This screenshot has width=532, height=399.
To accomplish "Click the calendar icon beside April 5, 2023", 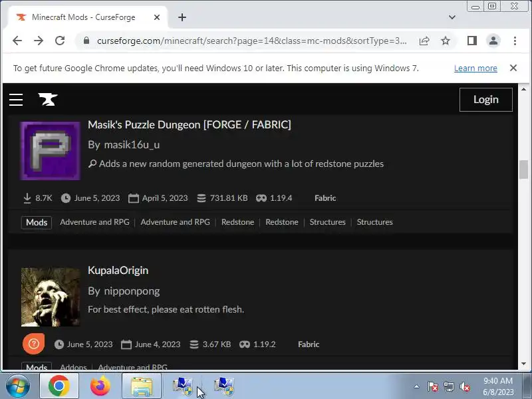I will click(134, 198).
